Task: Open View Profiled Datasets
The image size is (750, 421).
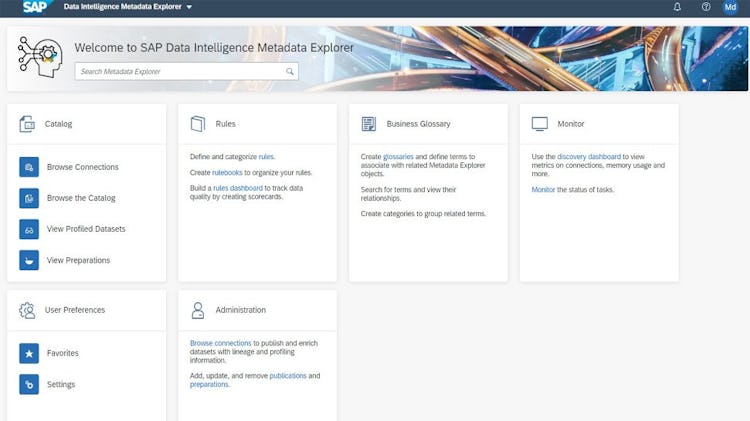Action: pos(86,229)
